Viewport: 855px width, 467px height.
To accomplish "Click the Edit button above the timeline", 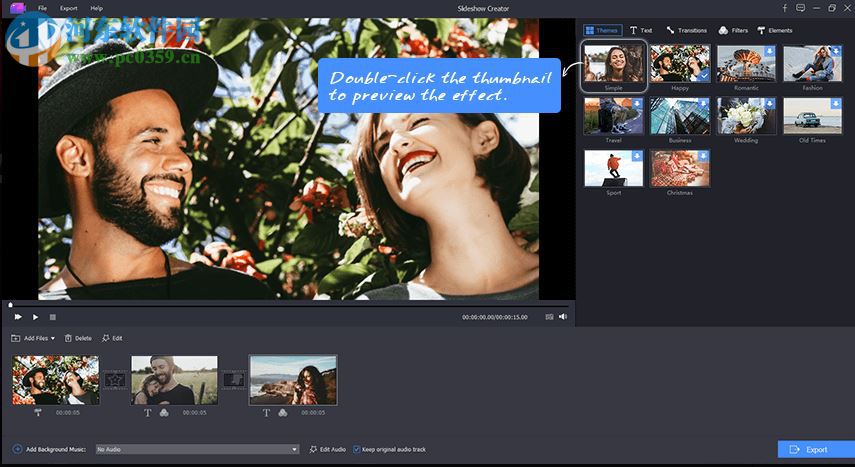I will click(x=112, y=338).
